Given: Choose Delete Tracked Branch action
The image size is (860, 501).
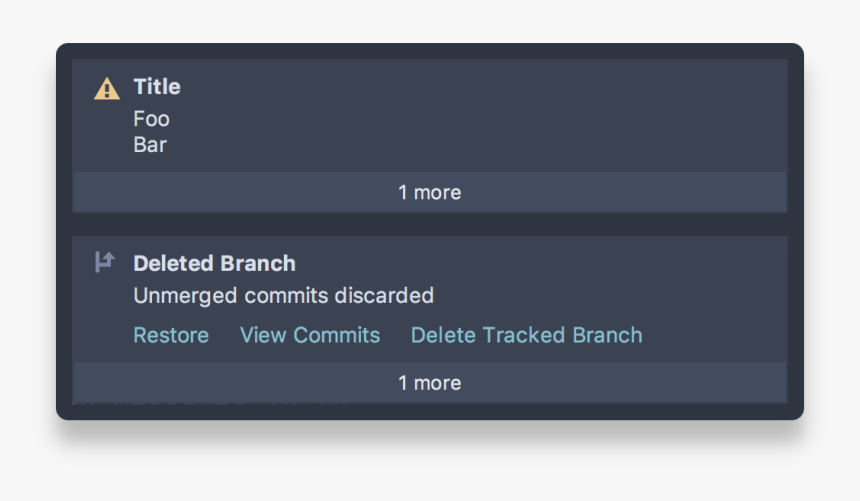Looking at the screenshot, I should point(526,335).
